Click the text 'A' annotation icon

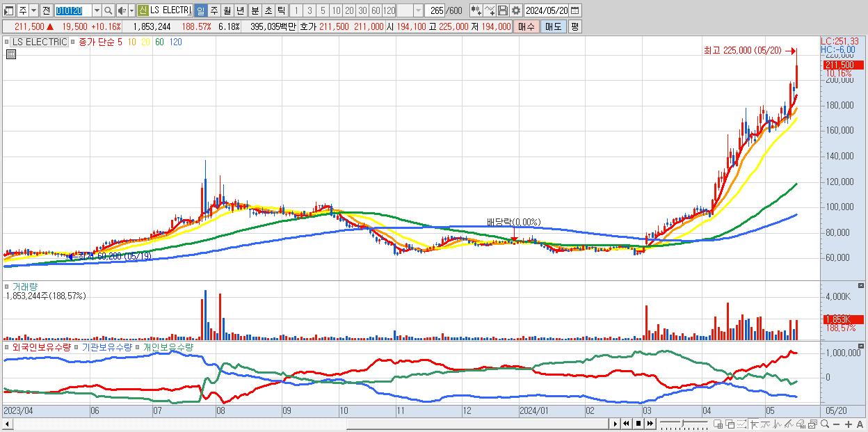[x=860, y=424]
